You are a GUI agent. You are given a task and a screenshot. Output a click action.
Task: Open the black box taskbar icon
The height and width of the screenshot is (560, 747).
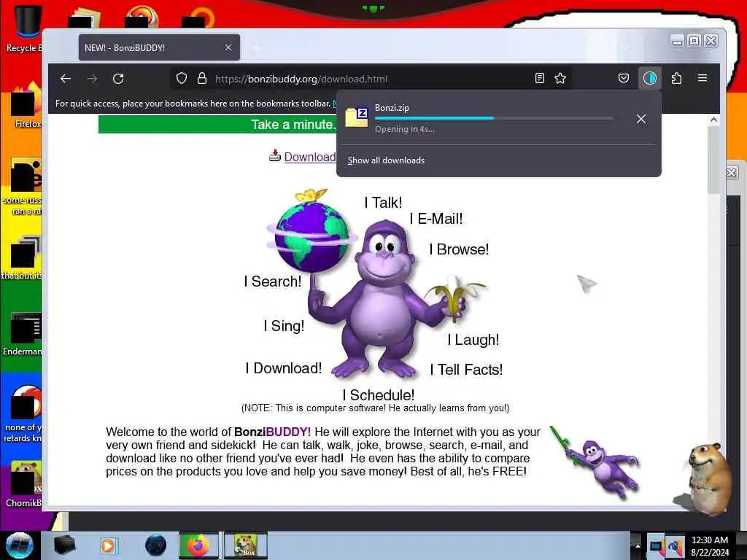point(64,545)
